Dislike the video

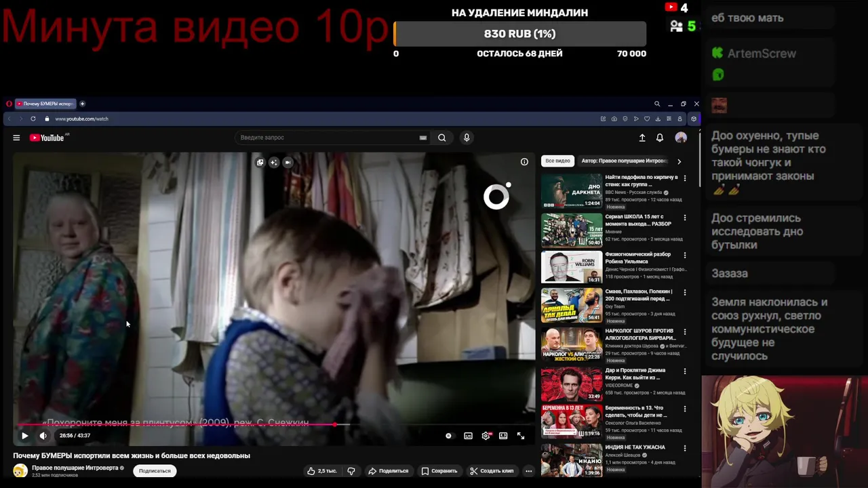[x=351, y=471]
